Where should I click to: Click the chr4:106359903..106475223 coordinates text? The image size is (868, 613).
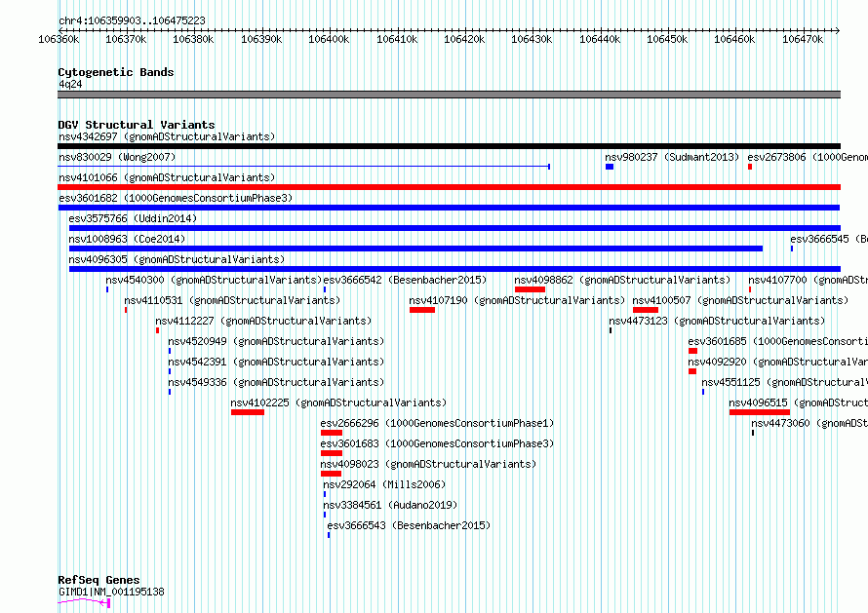click(132, 21)
